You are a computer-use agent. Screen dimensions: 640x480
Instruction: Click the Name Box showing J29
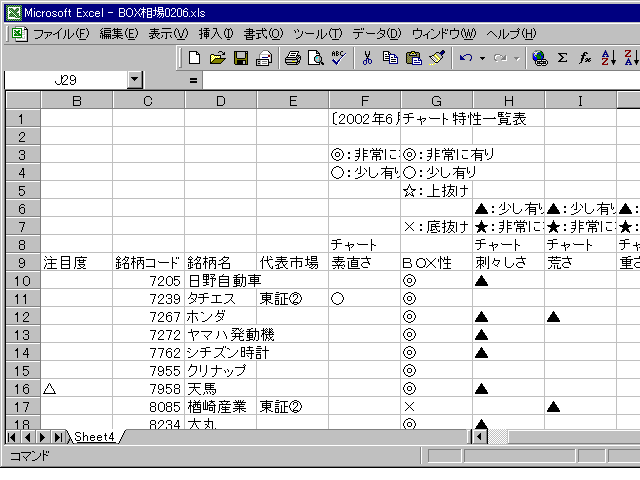[65, 80]
